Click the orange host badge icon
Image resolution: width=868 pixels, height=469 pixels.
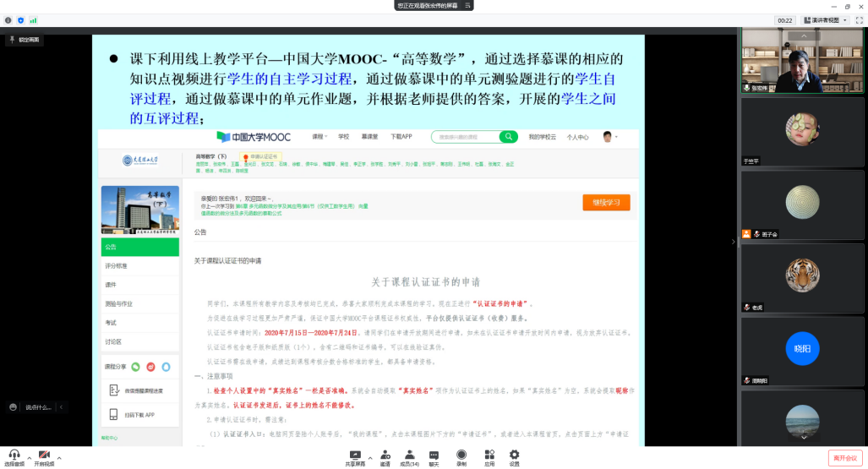pos(746,234)
